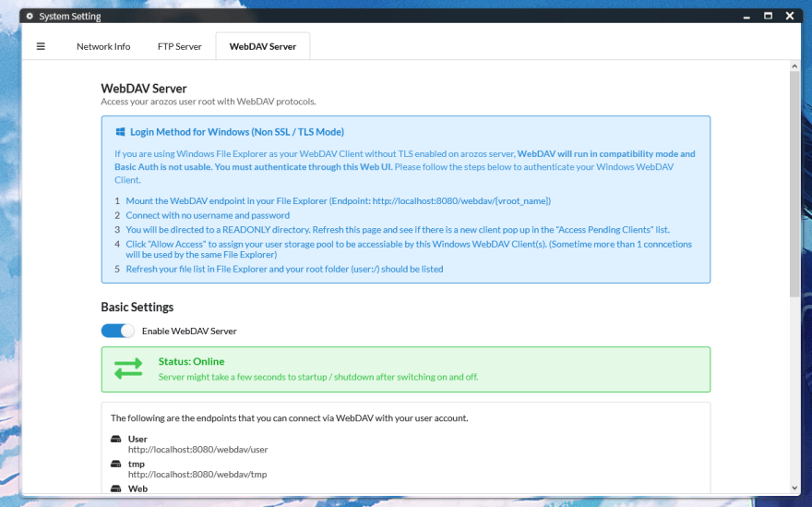The height and width of the screenshot is (507, 812).
Task: Click the scrollbar up arrow
Action: click(x=794, y=66)
